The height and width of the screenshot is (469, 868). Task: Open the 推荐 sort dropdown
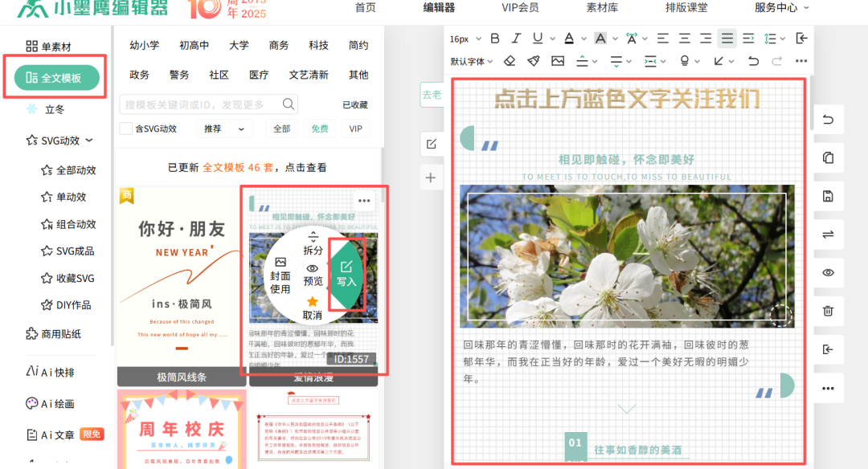tap(223, 128)
